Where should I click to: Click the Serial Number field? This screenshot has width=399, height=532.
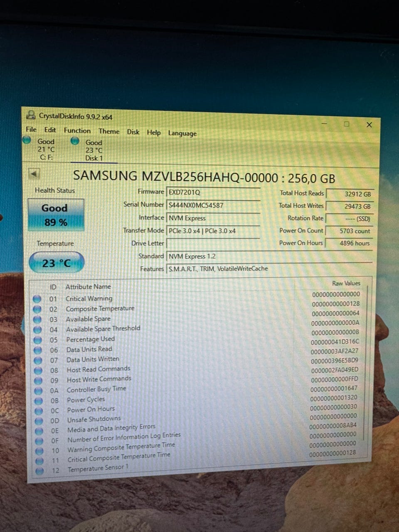[213, 205]
